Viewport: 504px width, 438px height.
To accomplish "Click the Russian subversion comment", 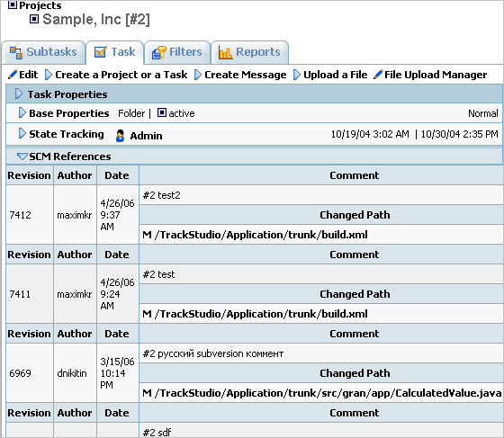I will [213, 353].
